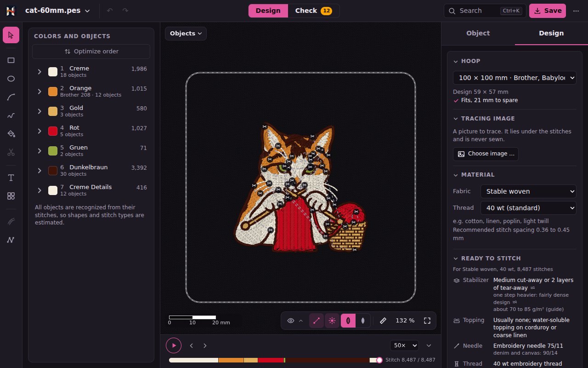Select the Design panel tab
The height and width of the screenshot is (368, 588).
(x=551, y=33)
